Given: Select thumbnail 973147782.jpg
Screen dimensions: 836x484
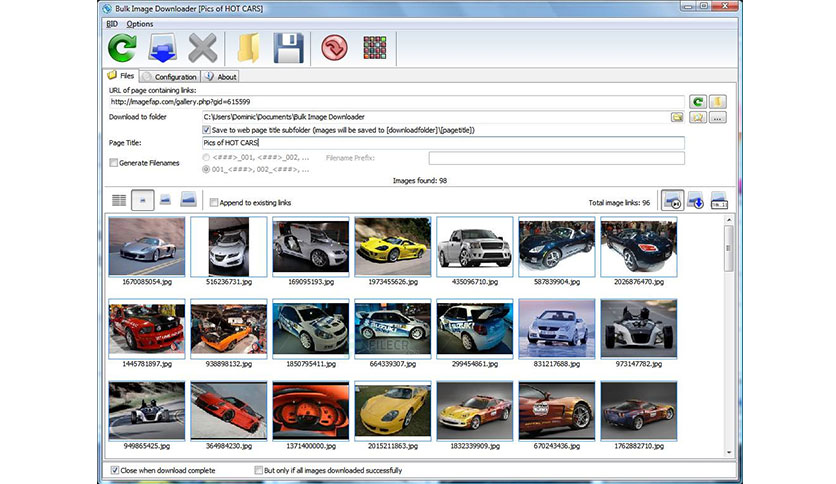Looking at the screenshot, I should coord(639,328).
